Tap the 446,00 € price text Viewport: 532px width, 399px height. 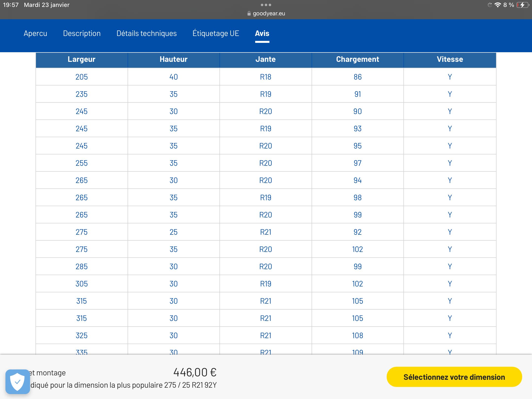195,372
